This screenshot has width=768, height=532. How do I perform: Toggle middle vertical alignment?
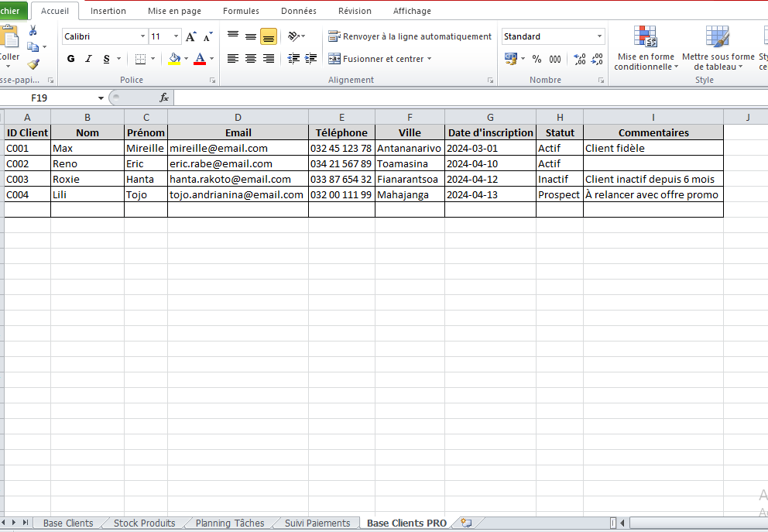pyautogui.click(x=251, y=36)
